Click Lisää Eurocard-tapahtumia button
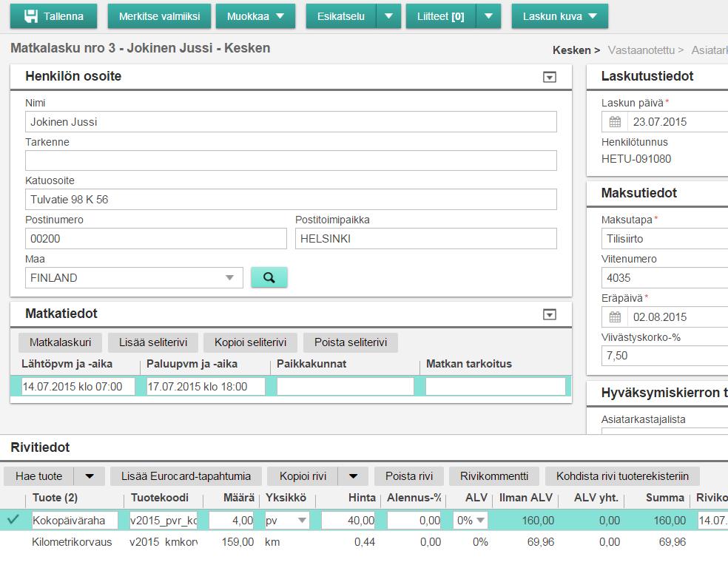Image resolution: width=728 pixels, height=565 pixels. [x=186, y=476]
